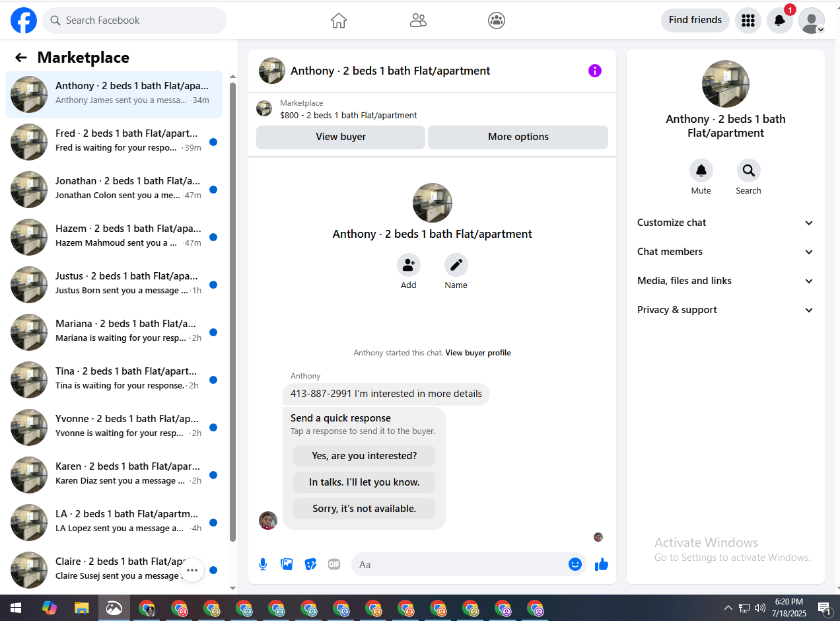This screenshot has width=840, height=621.
Task: Choose a GIF icon
Action: pos(334,564)
